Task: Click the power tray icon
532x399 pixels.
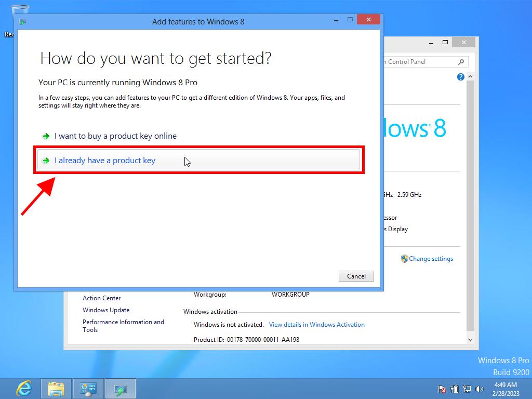Action: pyautogui.click(x=455, y=389)
